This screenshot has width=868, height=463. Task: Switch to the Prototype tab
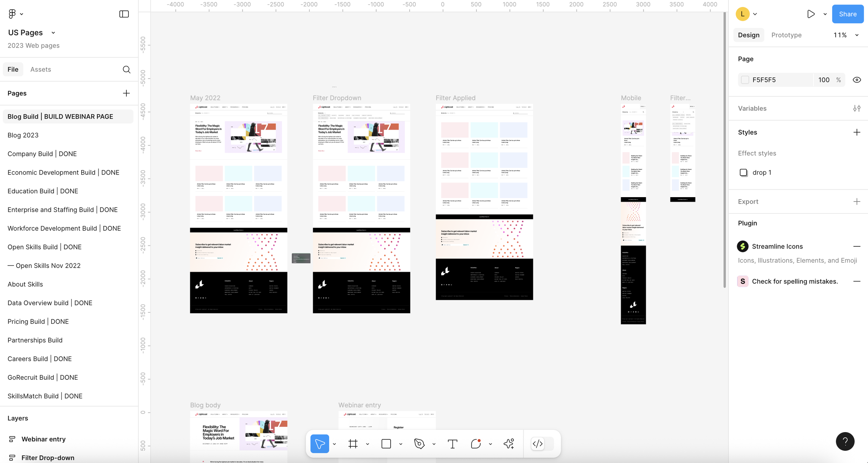click(786, 35)
